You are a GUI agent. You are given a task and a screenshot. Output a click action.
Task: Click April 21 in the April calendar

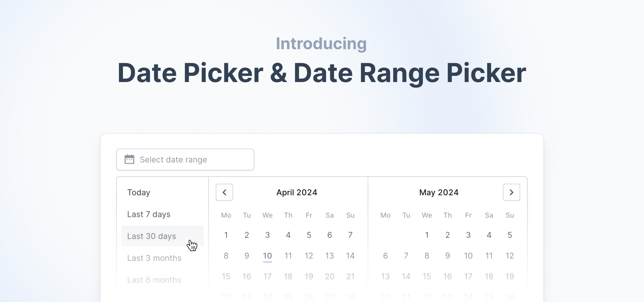(x=350, y=276)
